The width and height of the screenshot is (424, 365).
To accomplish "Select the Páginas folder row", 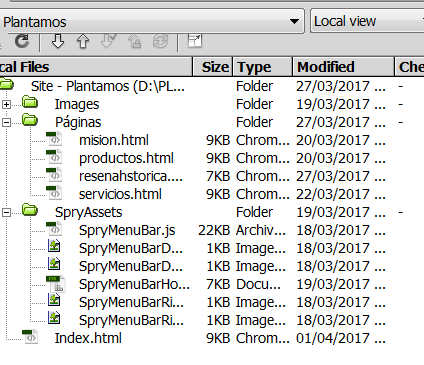I will tap(78, 122).
